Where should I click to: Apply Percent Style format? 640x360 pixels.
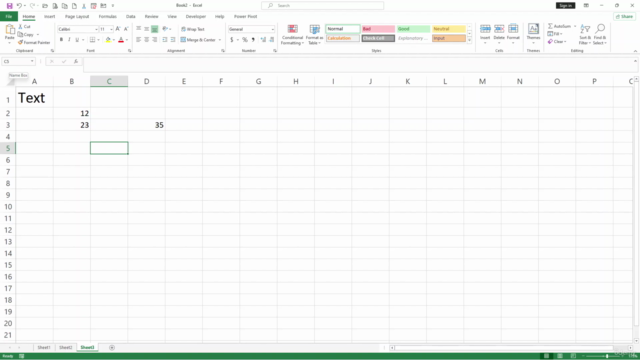245,40
